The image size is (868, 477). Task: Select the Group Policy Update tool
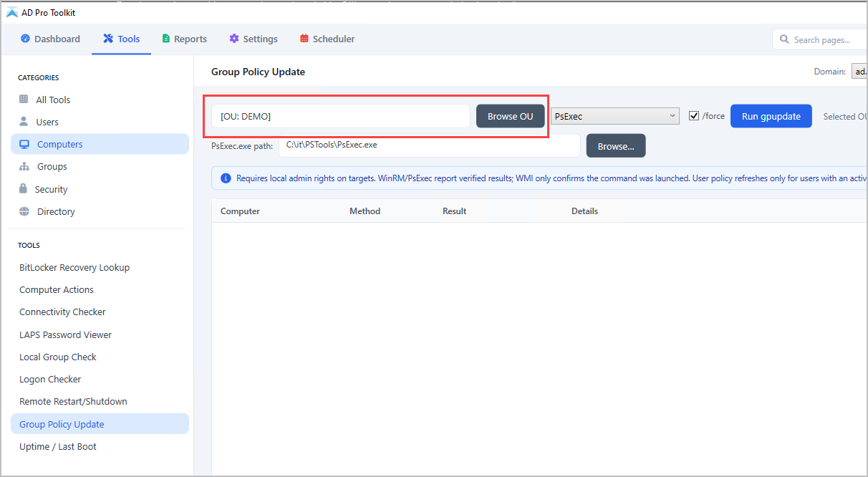pyautogui.click(x=100, y=424)
